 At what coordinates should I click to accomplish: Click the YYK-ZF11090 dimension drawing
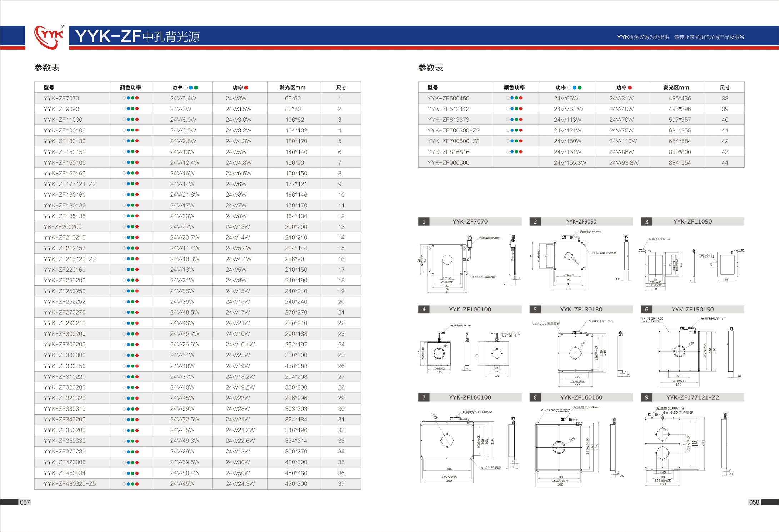(x=692, y=264)
